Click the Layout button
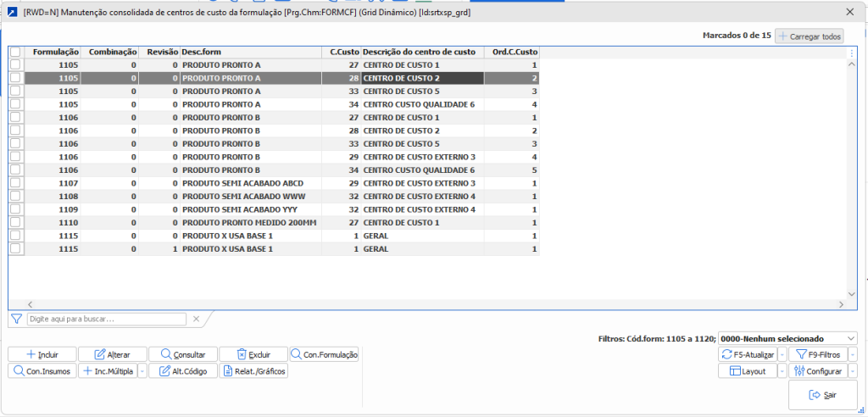 [748, 371]
